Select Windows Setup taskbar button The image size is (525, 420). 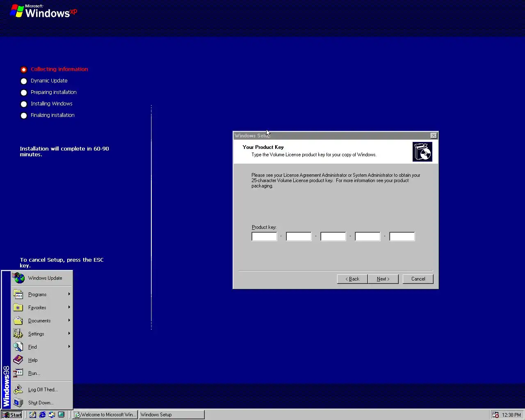(171, 415)
